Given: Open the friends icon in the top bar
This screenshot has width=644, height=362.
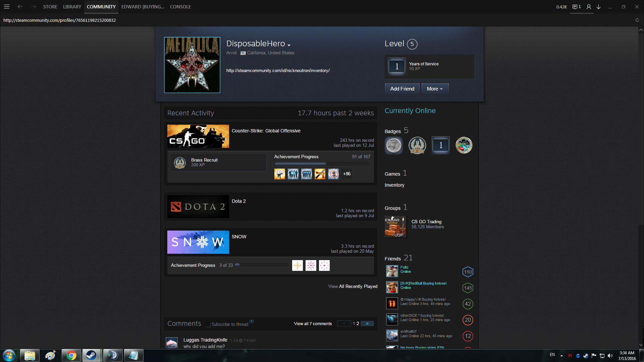Looking at the screenshot, I should click(x=589, y=7).
